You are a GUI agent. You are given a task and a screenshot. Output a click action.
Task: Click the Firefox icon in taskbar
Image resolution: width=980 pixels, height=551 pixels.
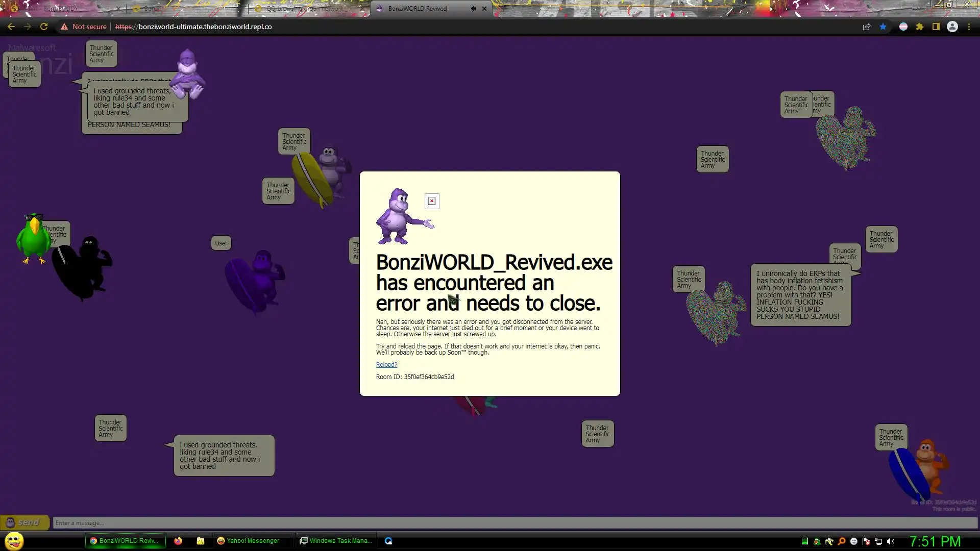click(178, 541)
